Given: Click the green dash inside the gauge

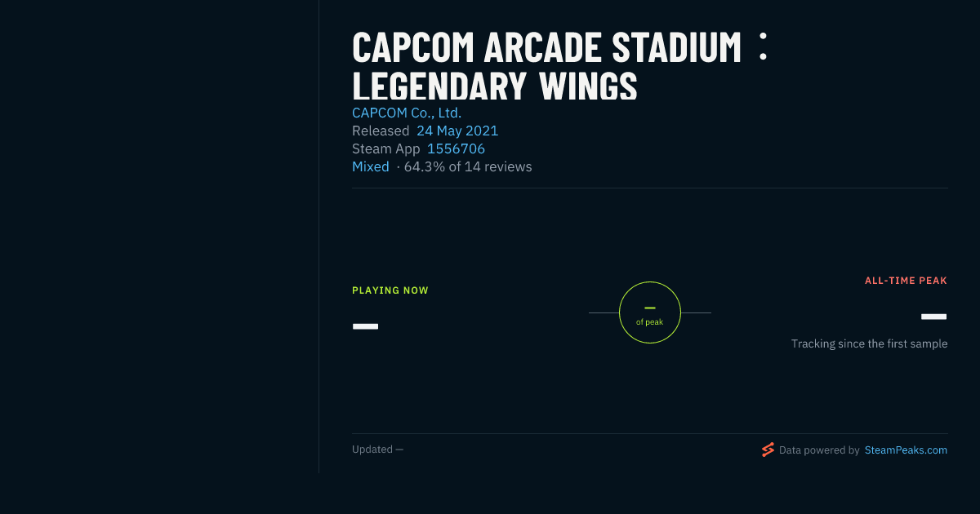Looking at the screenshot, I should click(x=650, y=308).
